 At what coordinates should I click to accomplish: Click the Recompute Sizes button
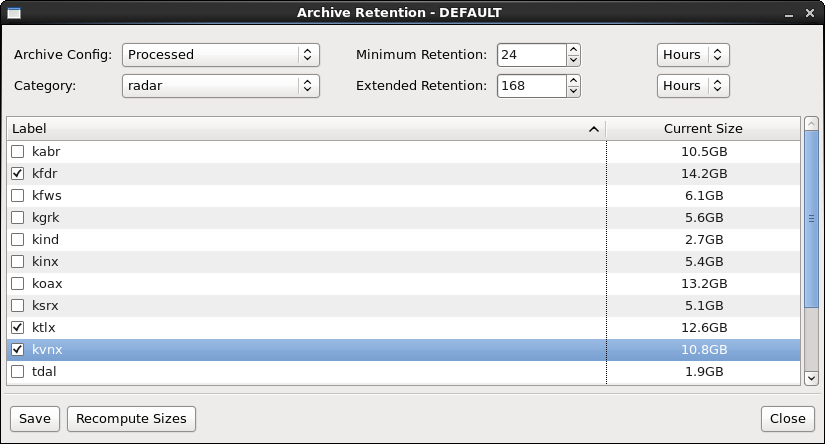(132, 419)
